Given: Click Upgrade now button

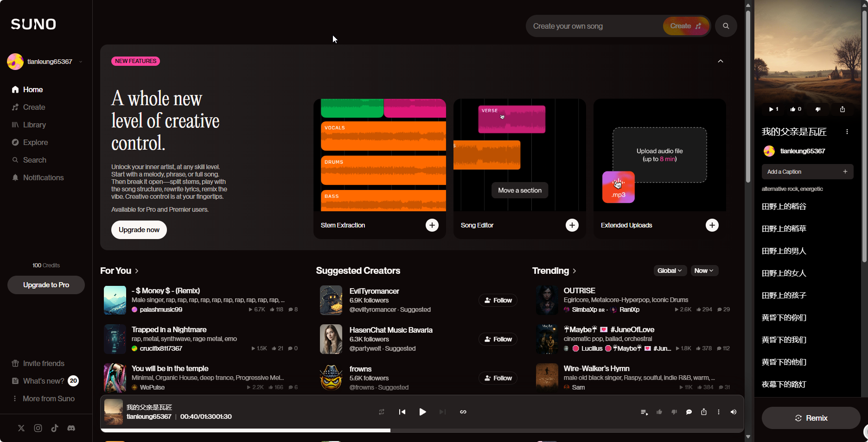Looking at the screenshot, I should coord(139,230).
